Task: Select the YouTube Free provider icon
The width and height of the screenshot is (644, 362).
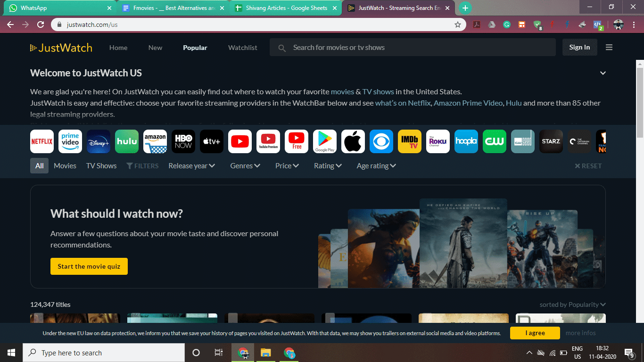Action: [x=297, y=141]
